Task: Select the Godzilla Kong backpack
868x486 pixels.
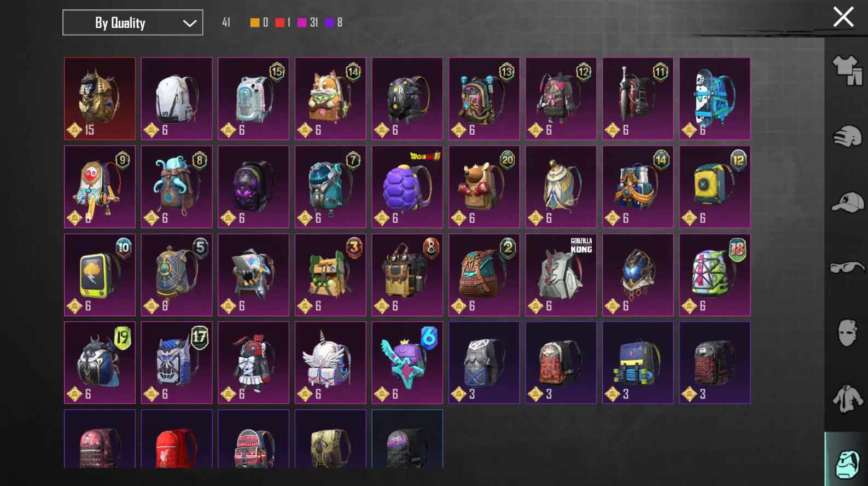Action: click(561, 275)
